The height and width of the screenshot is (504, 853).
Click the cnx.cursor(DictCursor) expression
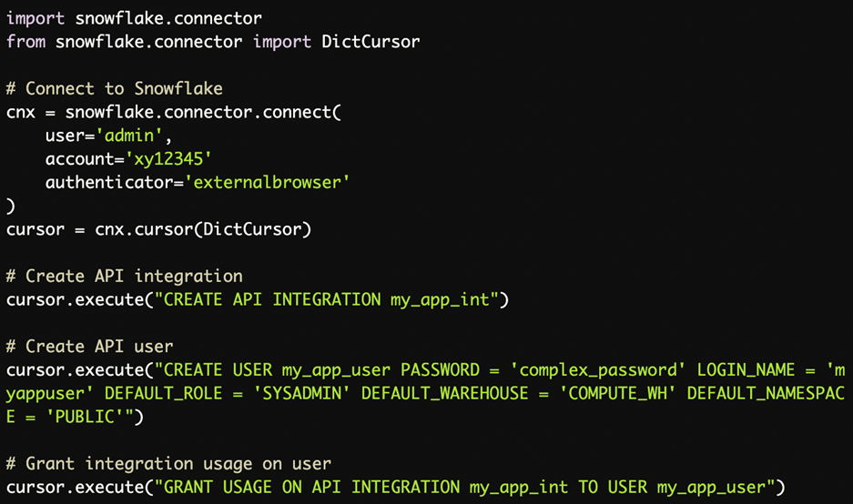pos(203,229)
